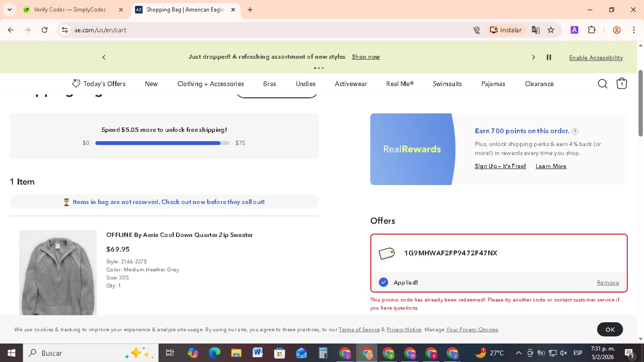644x362 pixels.
Task: Install the app via Instalar button
Action: (506, 30)
